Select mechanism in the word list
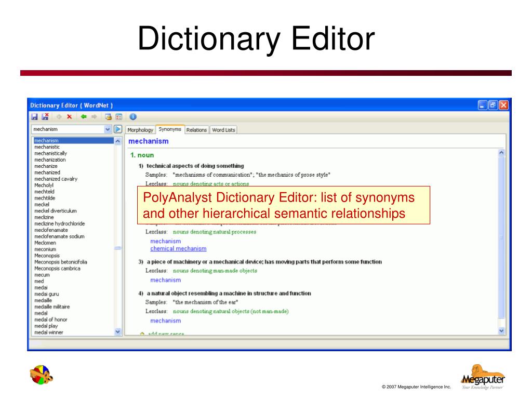Viewport: 532px width, 399px height. 74,140
